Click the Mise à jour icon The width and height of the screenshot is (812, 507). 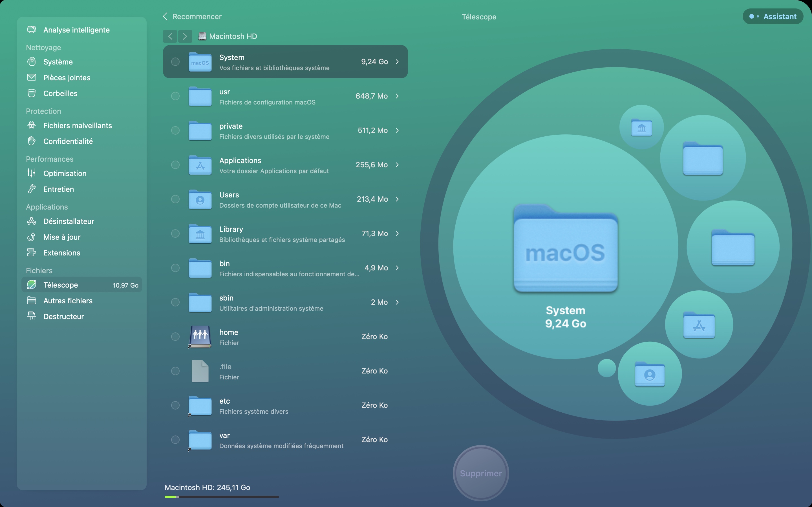[32, 237]
